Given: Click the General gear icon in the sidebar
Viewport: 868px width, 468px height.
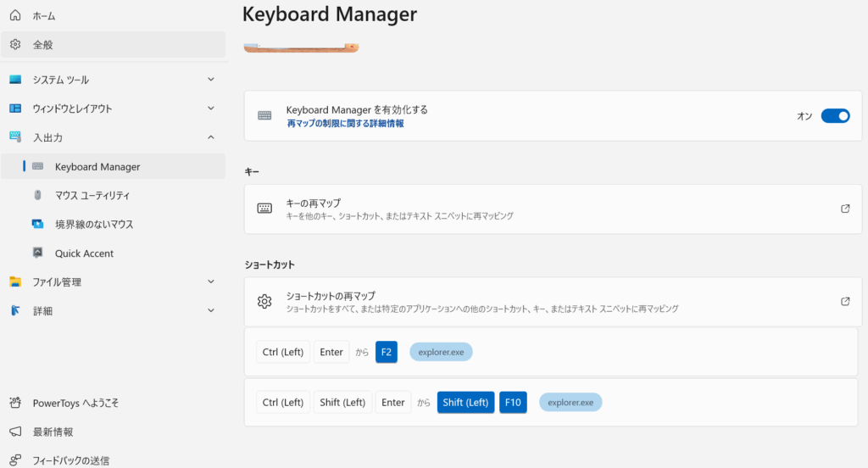Looking at the screenshot, I should pyautogui.click(x=15, y=44).
